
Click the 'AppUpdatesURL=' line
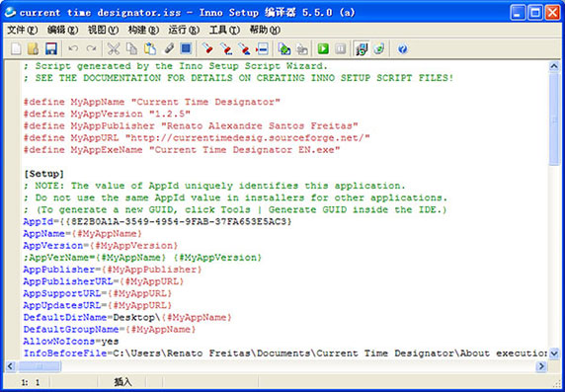pyautogui.click(x=98, y=305)
